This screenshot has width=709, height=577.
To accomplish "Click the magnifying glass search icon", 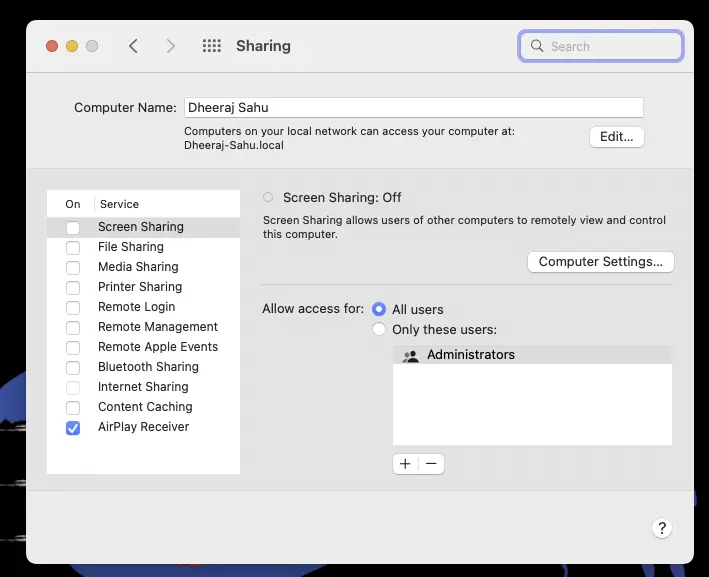I will 537,46.
